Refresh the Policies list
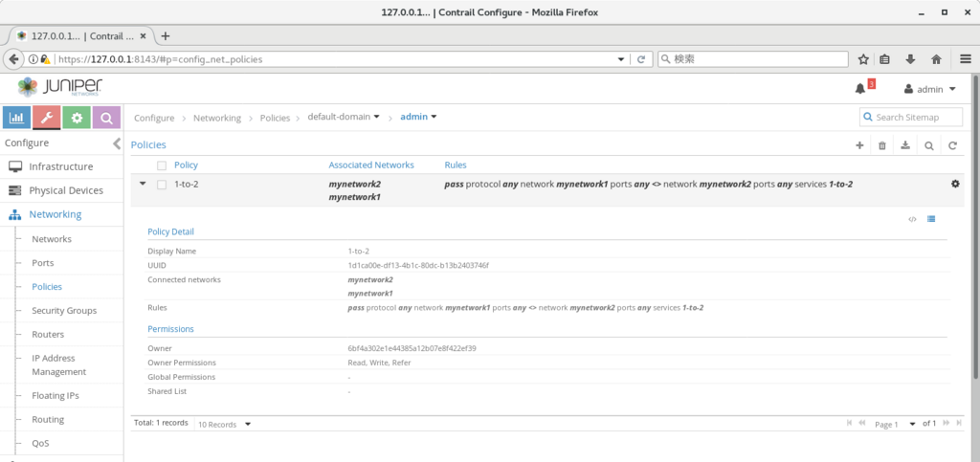The height and width of the screenshot is (462, 980). click(x=952, y=145)
